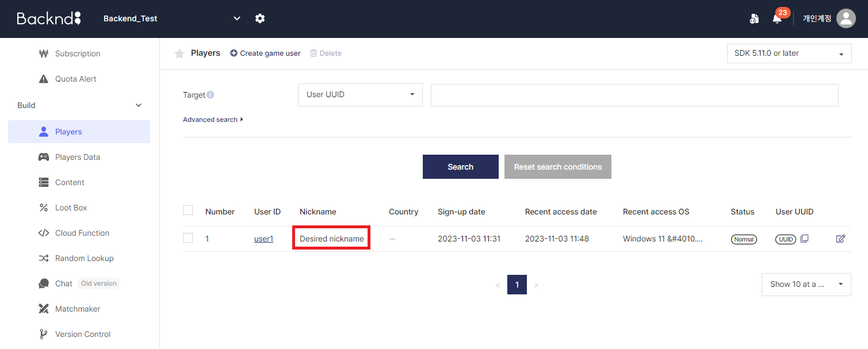Click recent access date 2023-11-03 11:48

point(557,239)
